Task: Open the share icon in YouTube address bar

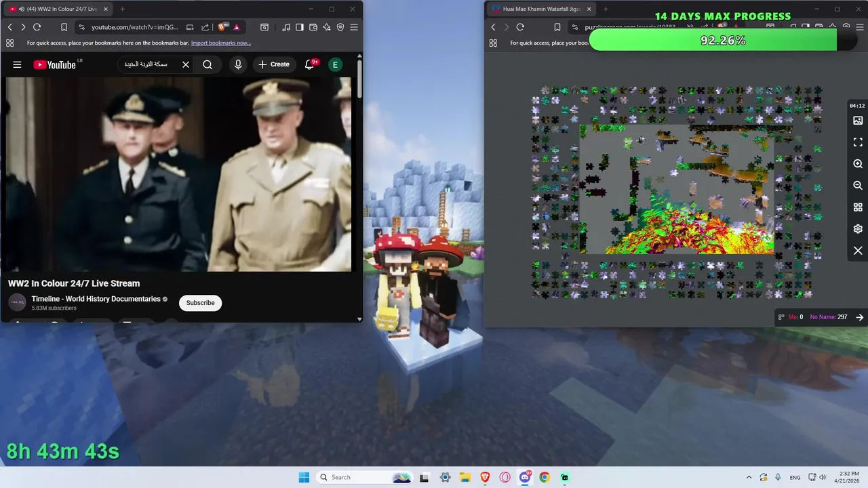Action: tap(205, 27)
